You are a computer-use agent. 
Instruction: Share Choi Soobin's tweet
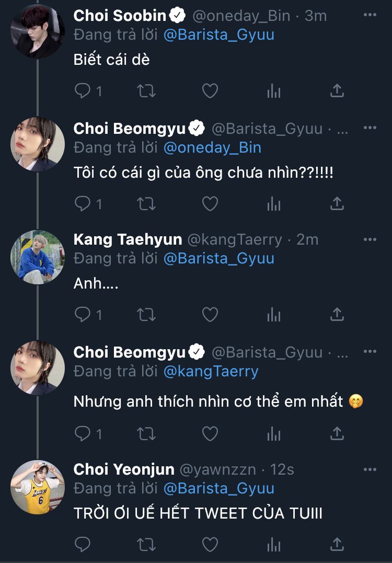click(x=337, y=91)
